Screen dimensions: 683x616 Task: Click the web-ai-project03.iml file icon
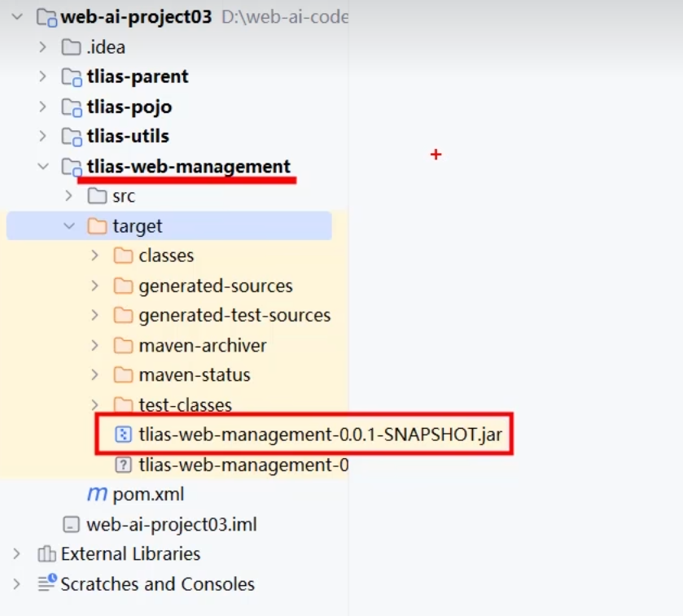point(72,524)
